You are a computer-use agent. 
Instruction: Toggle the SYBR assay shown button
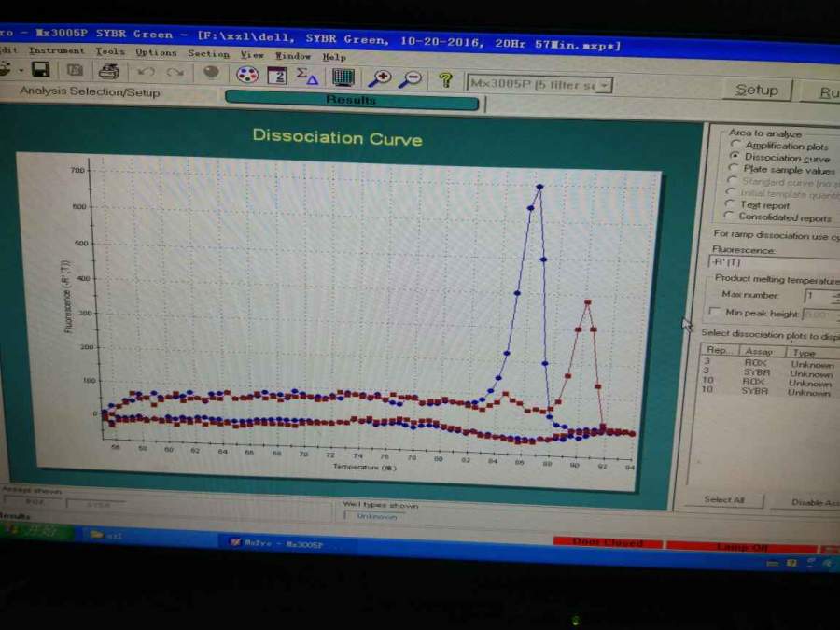click(x=97, y=504)
